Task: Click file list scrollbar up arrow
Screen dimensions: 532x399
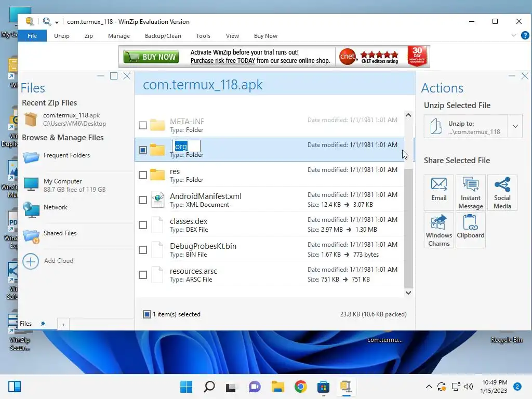Action: tap(408, 115)
